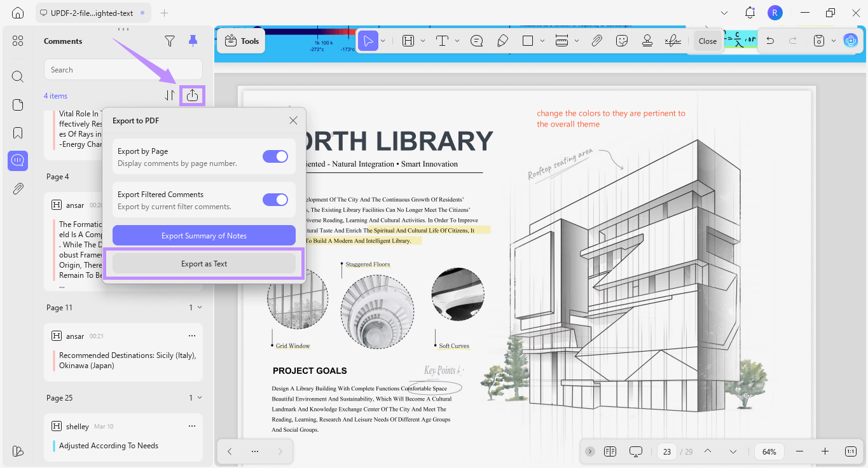Expand the highlight tool options arrow
The height and width of the screenshot is (468, 868).
click(x=423, y=41)
